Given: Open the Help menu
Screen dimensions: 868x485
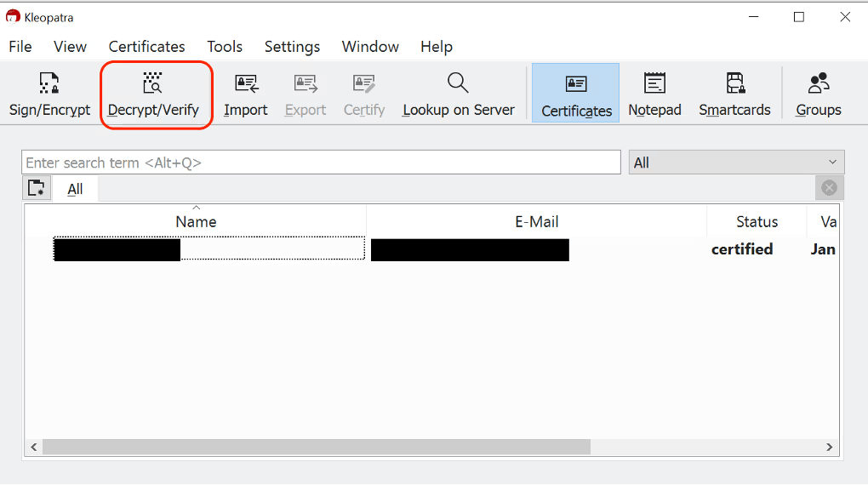Looking at the screenshot, I should (x=437, y=47).
